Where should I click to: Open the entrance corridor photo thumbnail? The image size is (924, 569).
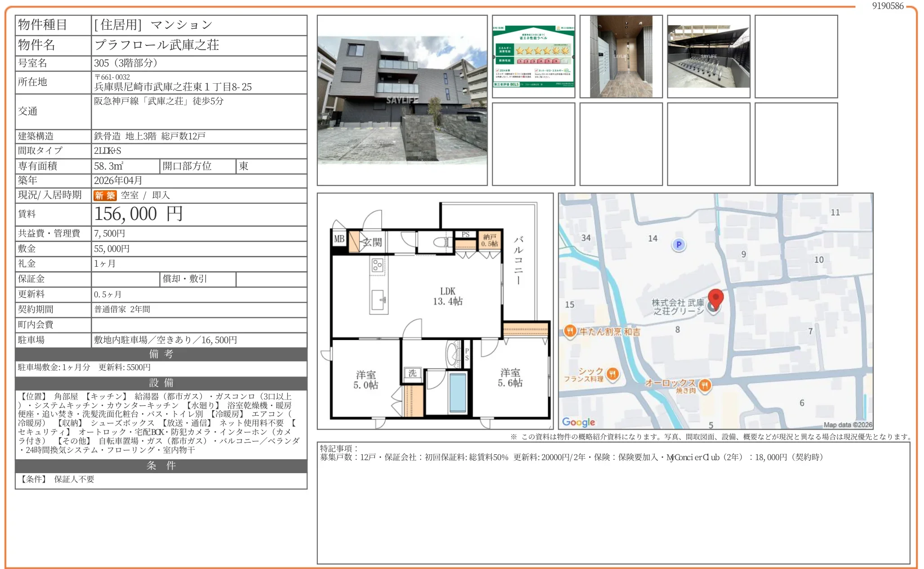[621, 56]
